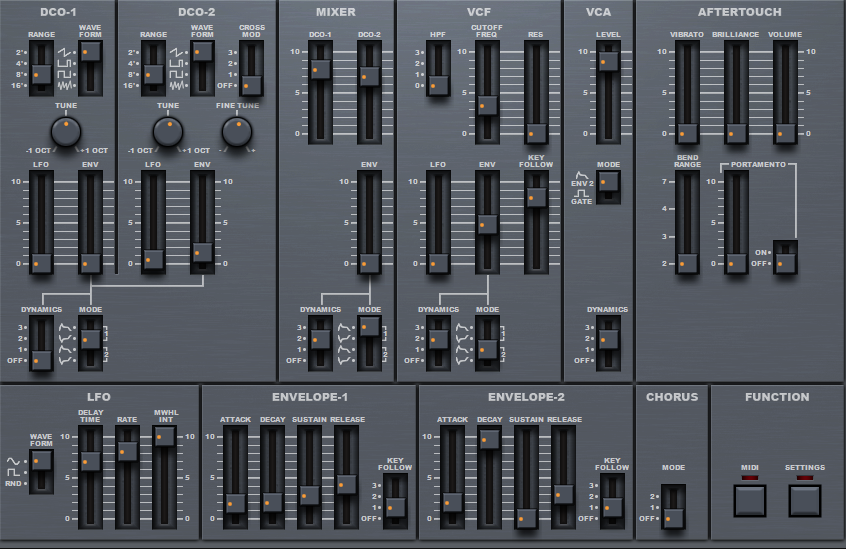
Task: Select the GATE pulse icon in VCA
Action: point(581,193)
